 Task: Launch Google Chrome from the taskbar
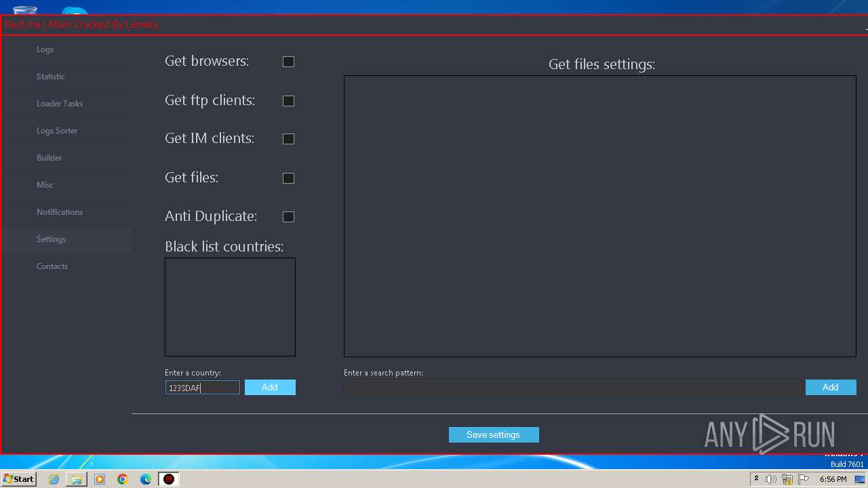[x=123, y=479]
